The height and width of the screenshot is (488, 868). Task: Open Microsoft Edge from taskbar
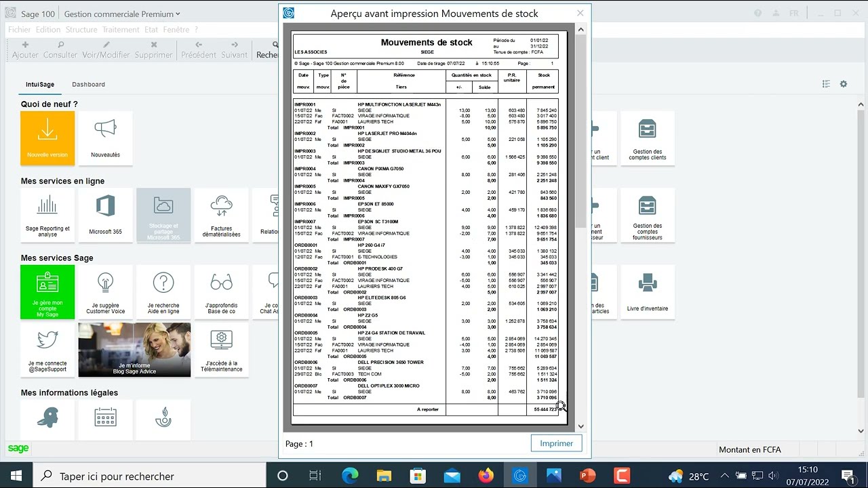click(351, 476)
